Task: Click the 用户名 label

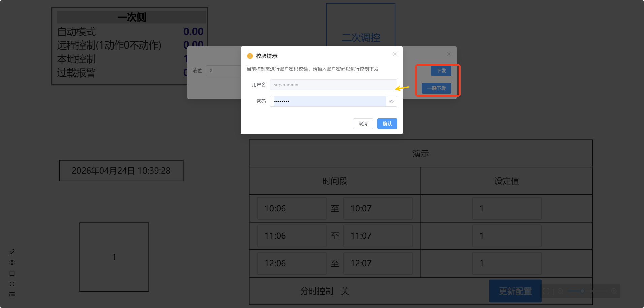Action: click(259, 85)
